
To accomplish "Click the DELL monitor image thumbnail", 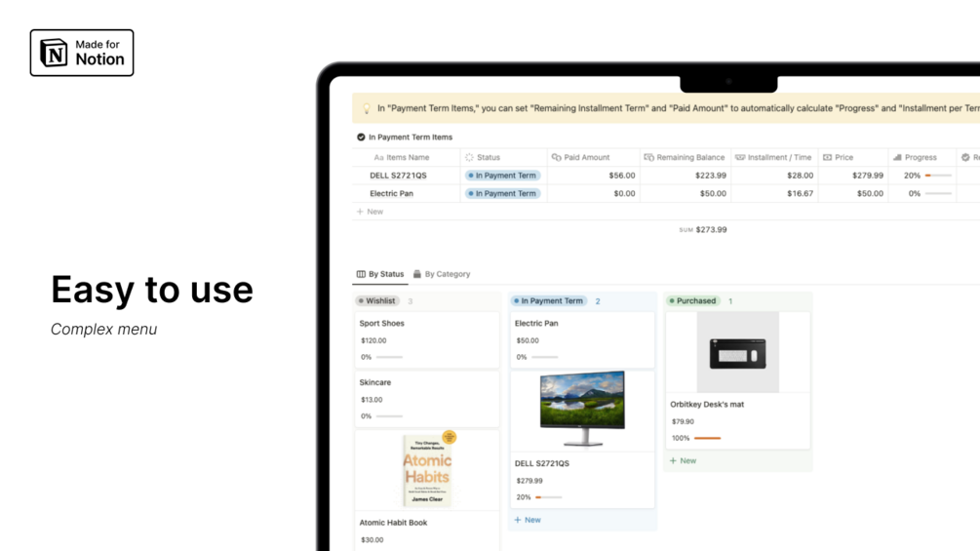I will click(582, 409).
